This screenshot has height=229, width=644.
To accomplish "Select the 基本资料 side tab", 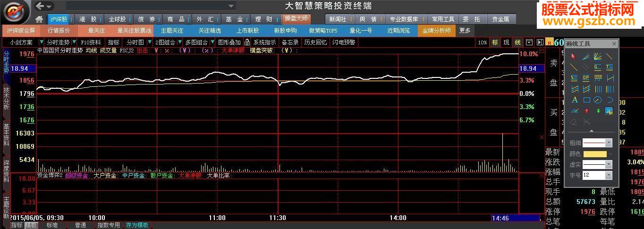I will coord(6,135).
